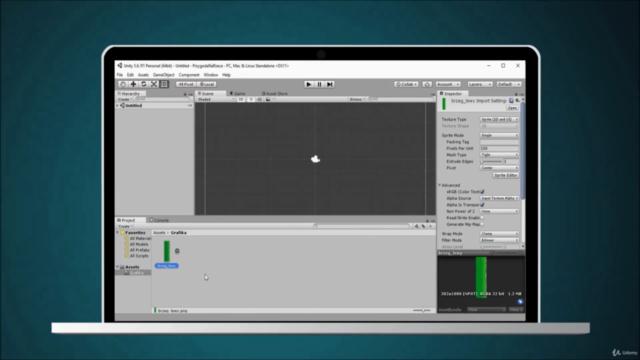Click Create in the Hierarchy panel
The image size is (640, 360).
pos(124,99)
